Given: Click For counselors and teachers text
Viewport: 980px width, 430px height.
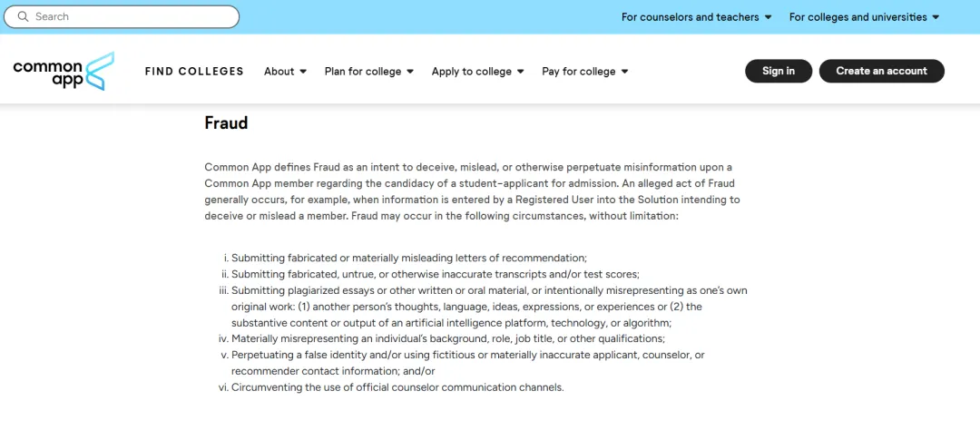Looking at the screenshot, I should point(690,17).
